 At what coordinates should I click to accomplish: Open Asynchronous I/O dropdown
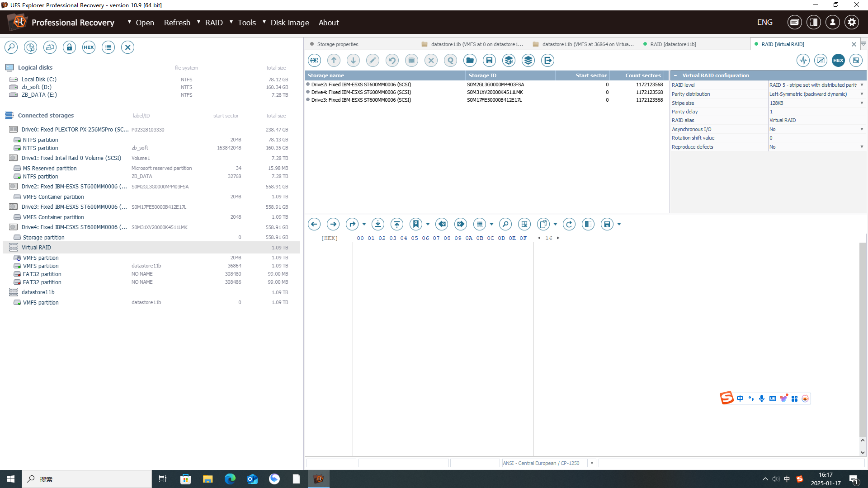tap(862, 129)
